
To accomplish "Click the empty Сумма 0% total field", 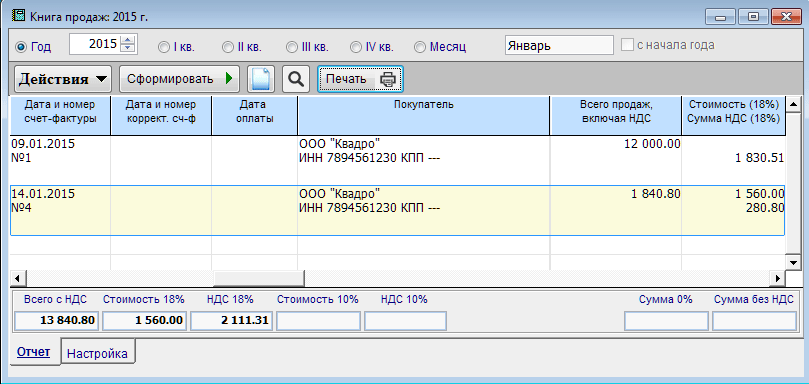I will pos(666,321).
